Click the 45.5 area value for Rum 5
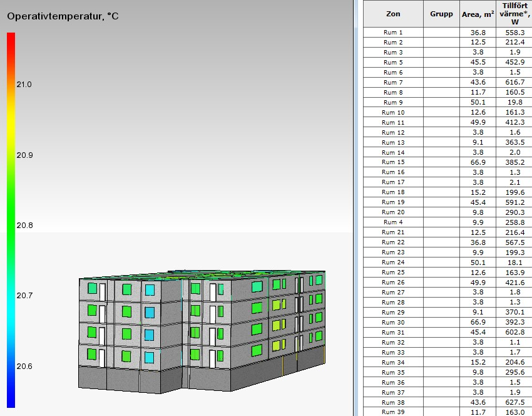Screen dimensions: 532x416 478,63
